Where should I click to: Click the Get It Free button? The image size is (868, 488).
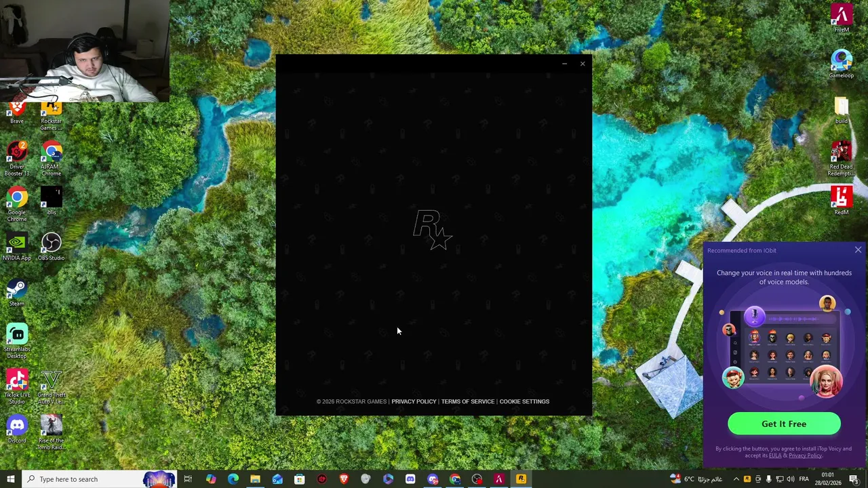click(784, 424)
